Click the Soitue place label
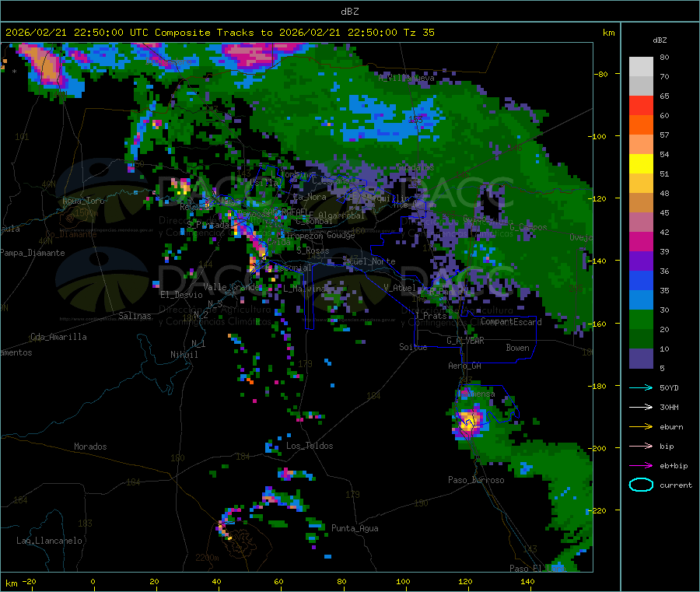The height and width of the screenshot is (592, 700). [x=413, y=347]
